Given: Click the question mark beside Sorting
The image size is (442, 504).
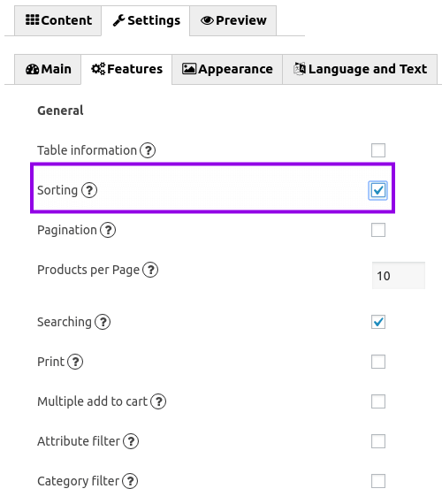Looking at the screenshot, I should (89, 190).
